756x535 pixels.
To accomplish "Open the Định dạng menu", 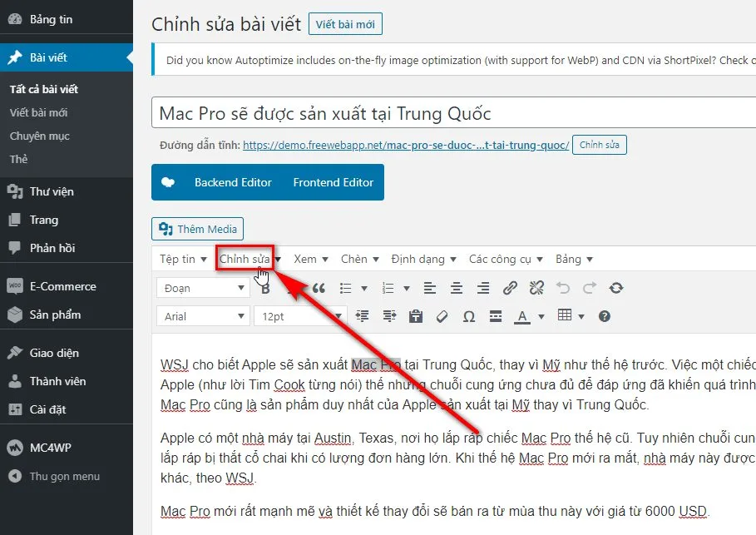I will tap(423, 259).
